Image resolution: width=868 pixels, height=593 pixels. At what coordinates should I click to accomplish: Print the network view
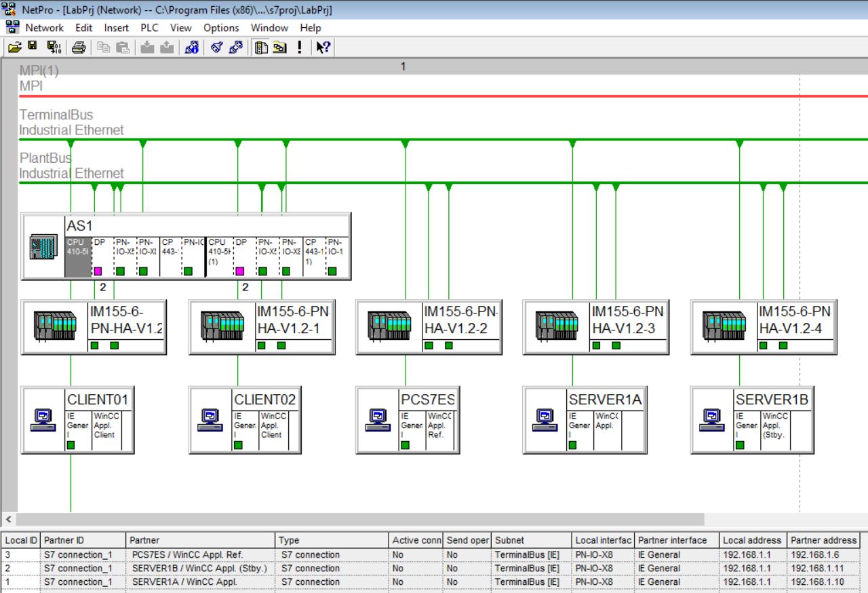(79, 47)
